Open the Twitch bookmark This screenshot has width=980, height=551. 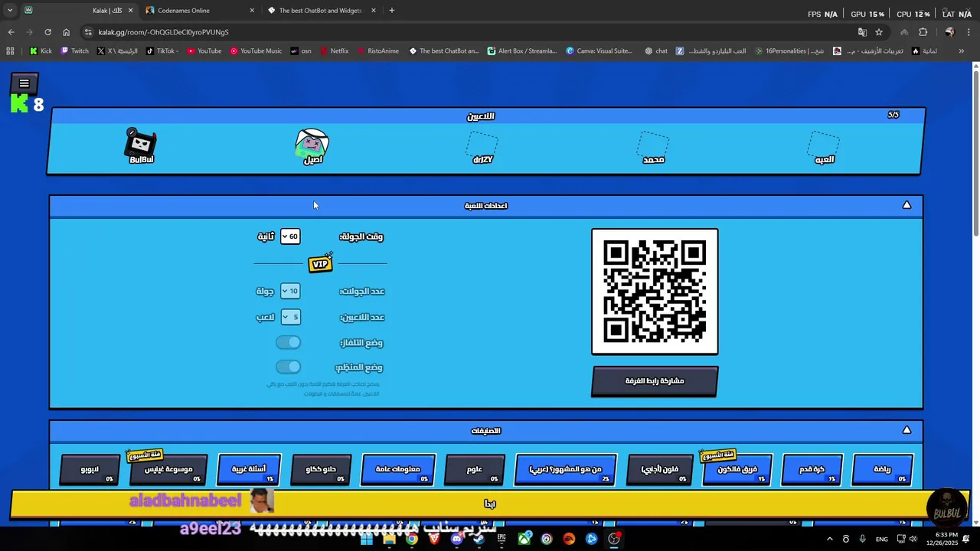coord(74,51)
